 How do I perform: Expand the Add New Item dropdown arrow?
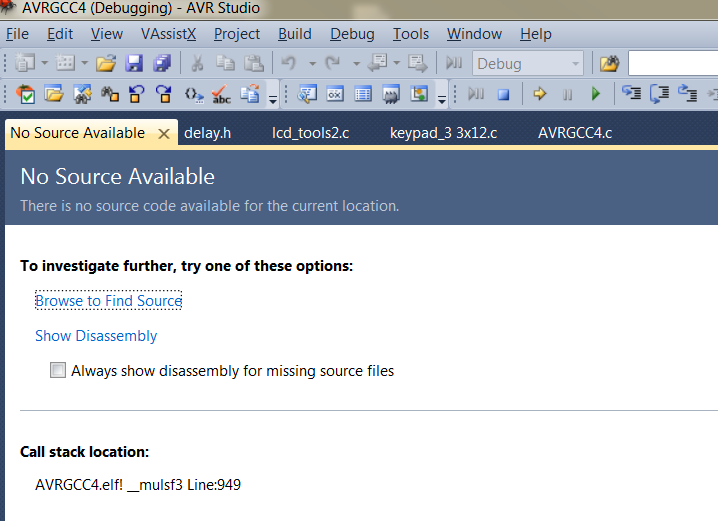(85, 63)
